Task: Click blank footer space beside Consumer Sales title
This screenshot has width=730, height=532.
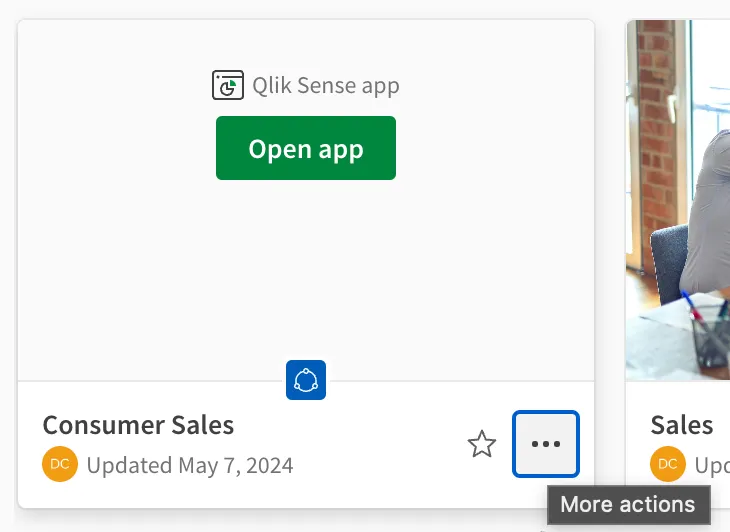Action: coord(350,425)
